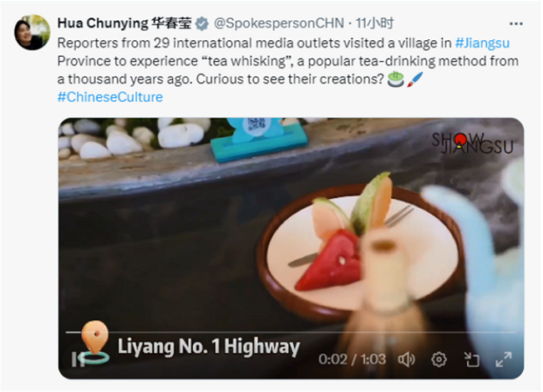Seek on the video progress bar
The width and height of the screenshot is (543, 392).
point(291,332)
